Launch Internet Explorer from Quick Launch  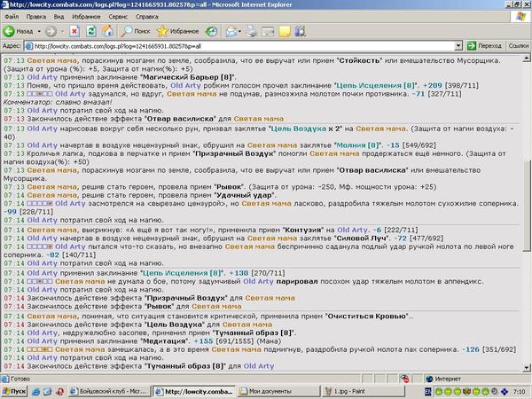click(x=35, y=392)
